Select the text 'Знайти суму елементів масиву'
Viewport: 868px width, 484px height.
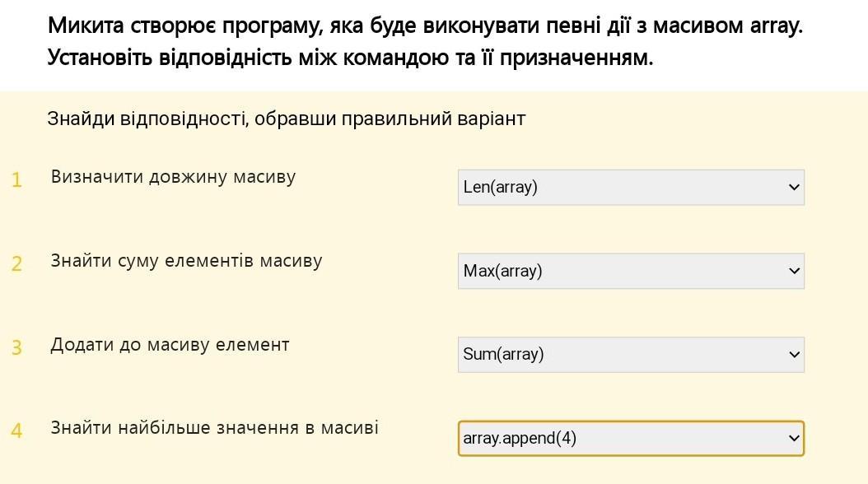pyautogui.click(x=187, y=261)
